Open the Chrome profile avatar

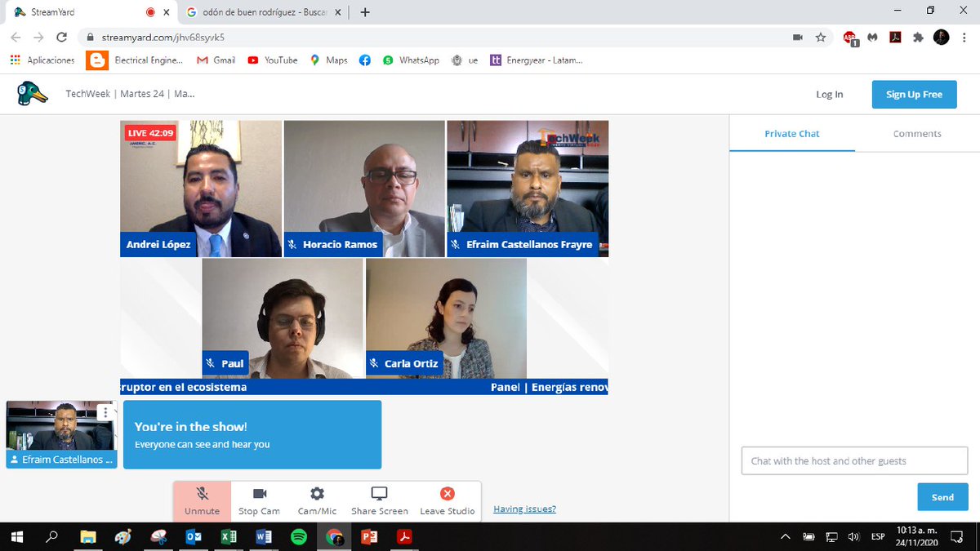[x=942, y=38]
